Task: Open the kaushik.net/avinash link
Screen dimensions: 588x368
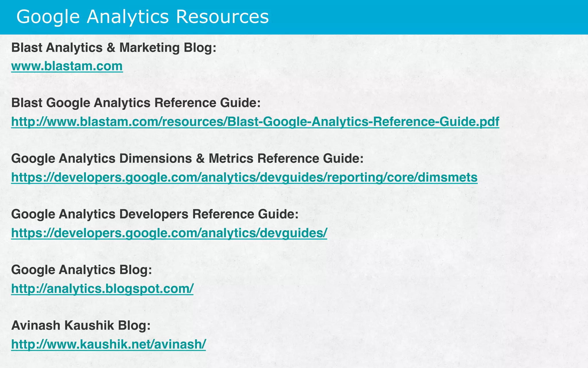Action: (109, 344)
